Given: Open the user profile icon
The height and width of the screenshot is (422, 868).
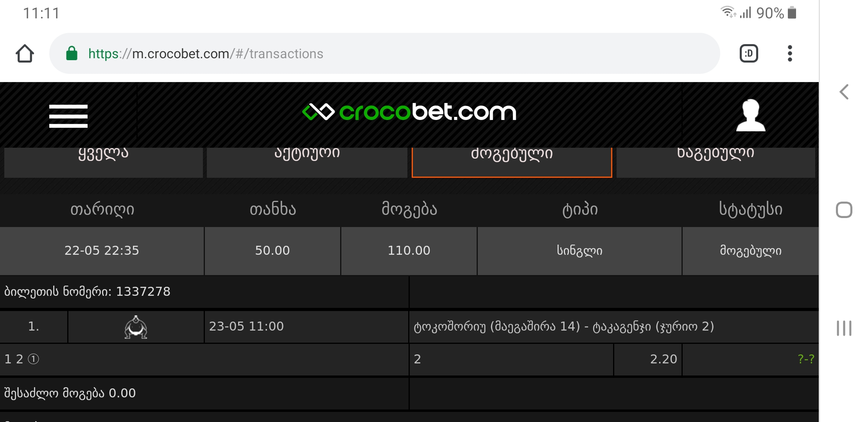Looking at the screenshot, I should (x=751, y=115).
